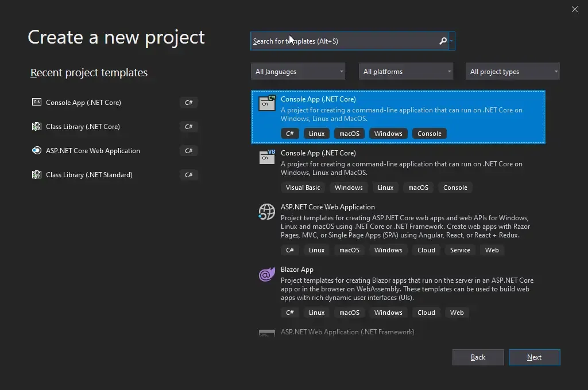Toggle the Visual Basic filter tag
The width and height of the screenshot is (588, 390).
tap(303, 187)
